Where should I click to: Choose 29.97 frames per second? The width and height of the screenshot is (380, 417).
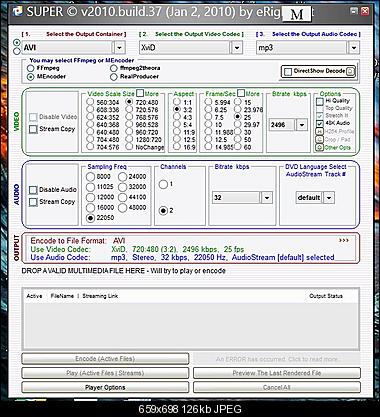[238, 124]
